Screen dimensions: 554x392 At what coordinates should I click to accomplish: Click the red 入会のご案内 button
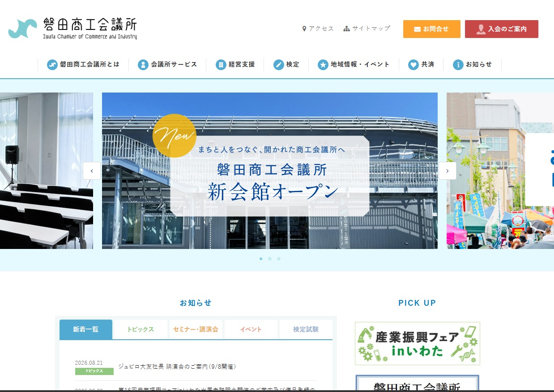(x=502, y=29)
